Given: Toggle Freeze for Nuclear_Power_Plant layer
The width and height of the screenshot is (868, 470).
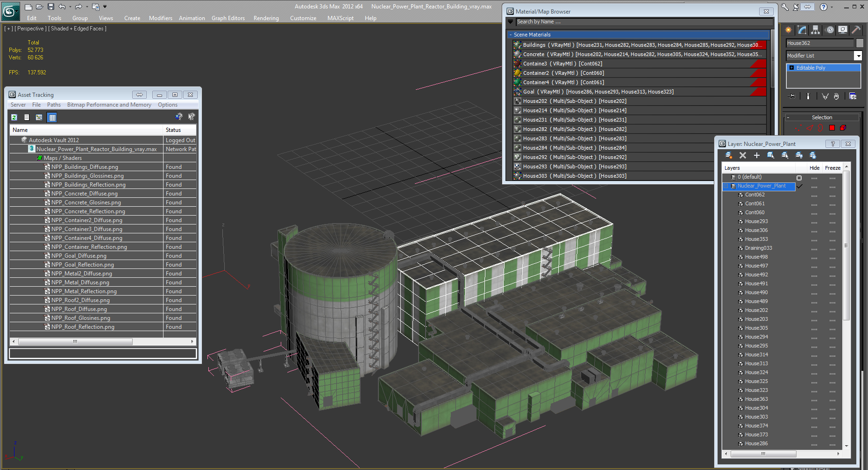Looking at the screenshot, I should point(832,186).
